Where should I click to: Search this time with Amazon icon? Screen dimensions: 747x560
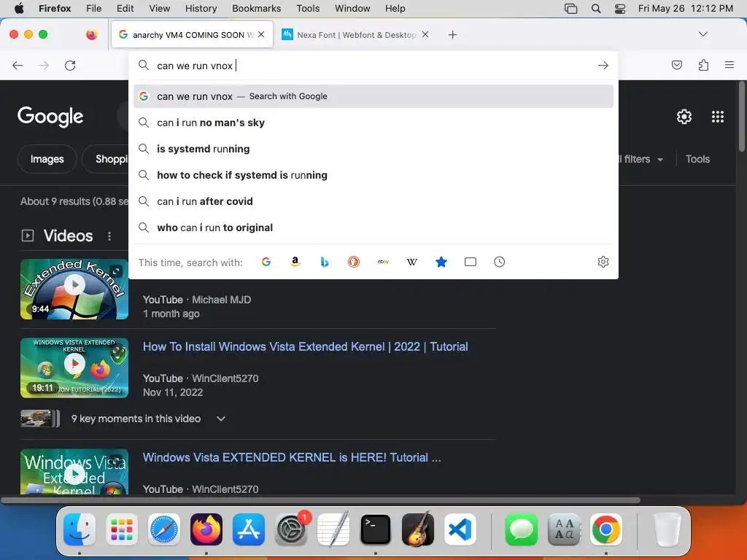click(295, 262)
